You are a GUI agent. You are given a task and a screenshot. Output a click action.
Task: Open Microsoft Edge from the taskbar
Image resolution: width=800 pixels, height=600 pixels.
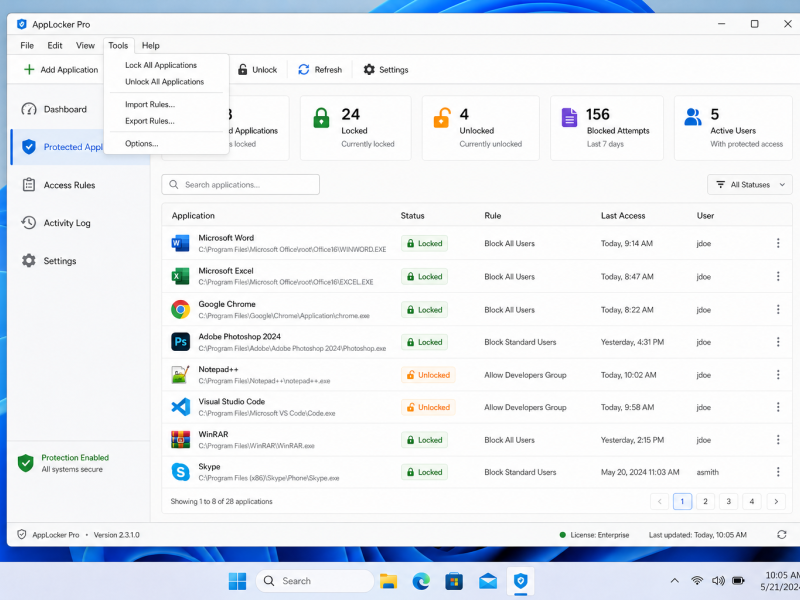point(421,581)
